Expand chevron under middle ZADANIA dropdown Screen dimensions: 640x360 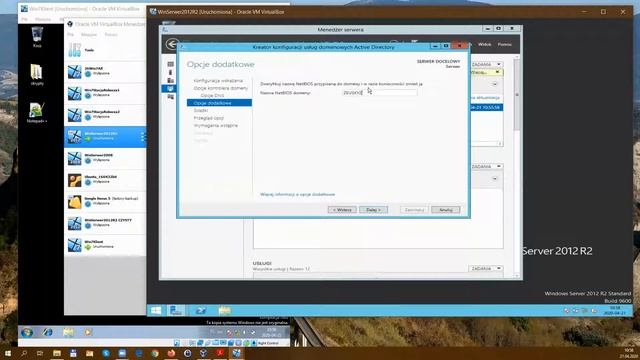pyautogui.click(x=495, y=179)
